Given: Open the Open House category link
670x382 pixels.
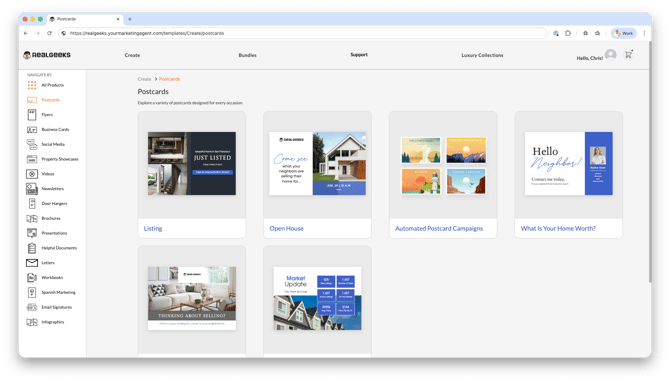Looking at the screenshot, I should [286, 229].
